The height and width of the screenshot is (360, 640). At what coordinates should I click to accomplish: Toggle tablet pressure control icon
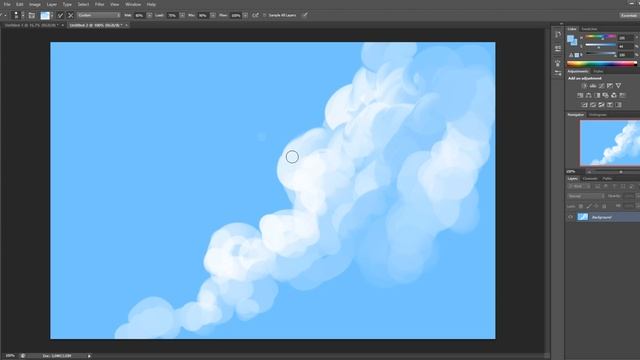(305, 15)
